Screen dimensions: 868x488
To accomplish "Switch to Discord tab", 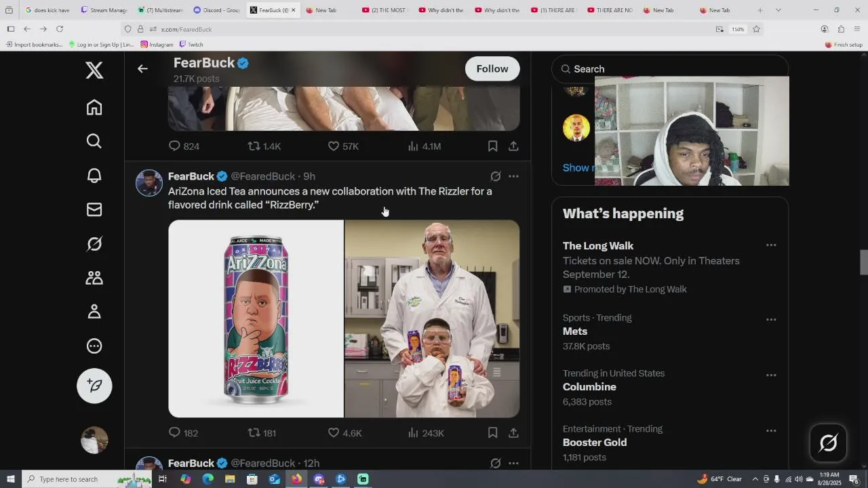I will (216, 10).
